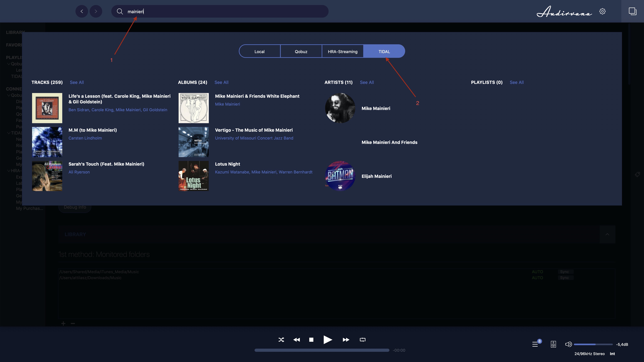This screenshot has height=362, width=644.
Task: Open White Elephant album cover
Action: [x=194, y=108]
